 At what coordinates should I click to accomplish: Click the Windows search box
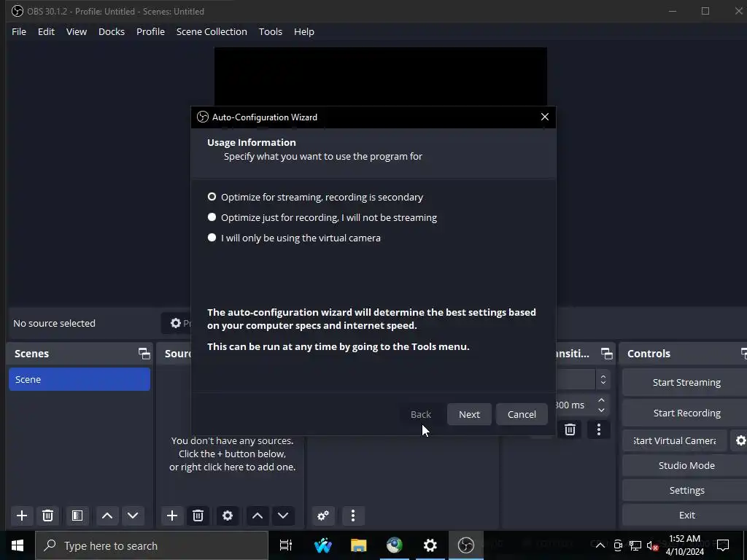152,545
